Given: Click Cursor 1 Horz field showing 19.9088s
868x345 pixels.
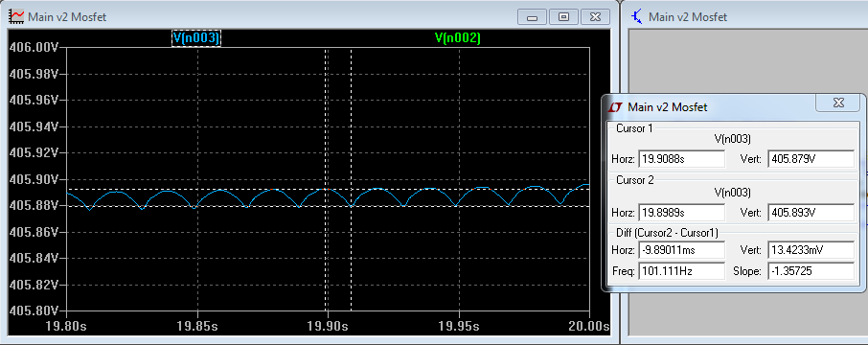Looking at the screenshot, I should click(x=681, y=159).
